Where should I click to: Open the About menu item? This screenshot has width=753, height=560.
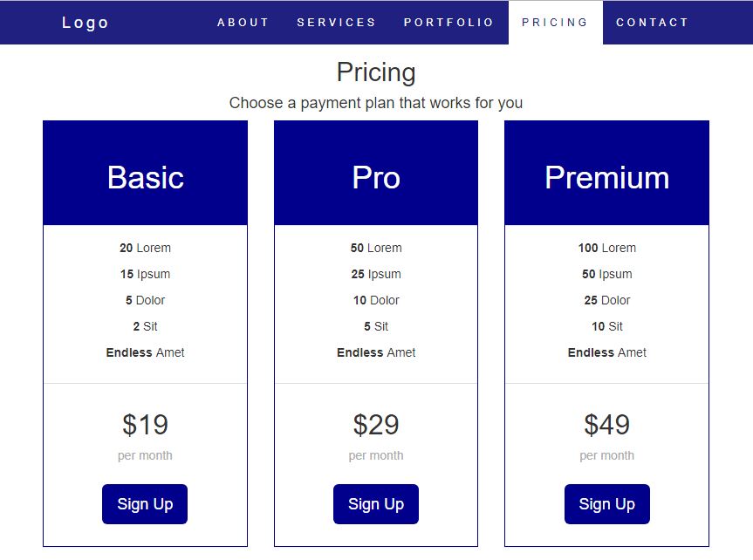pos(243,23)
